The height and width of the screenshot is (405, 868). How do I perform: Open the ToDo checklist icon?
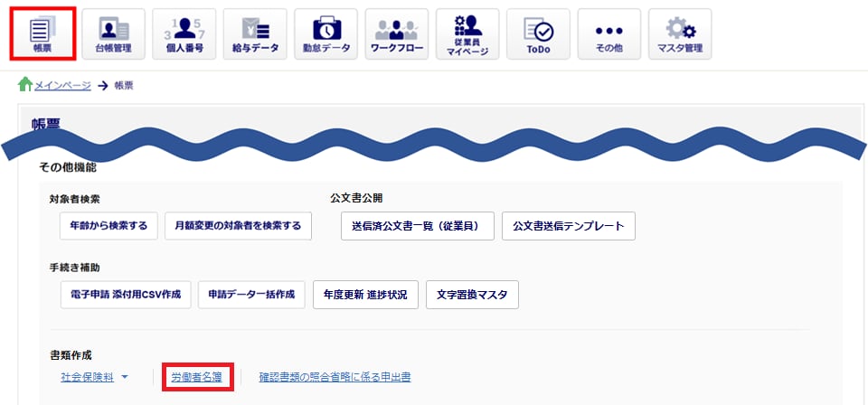coord(538,34)
